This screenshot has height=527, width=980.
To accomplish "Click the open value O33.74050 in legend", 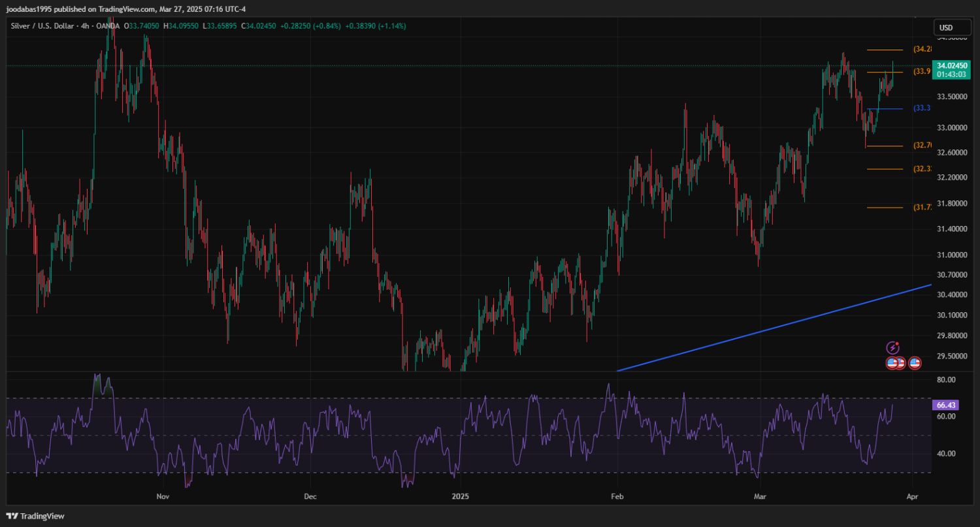I will (x=142, y=26).
